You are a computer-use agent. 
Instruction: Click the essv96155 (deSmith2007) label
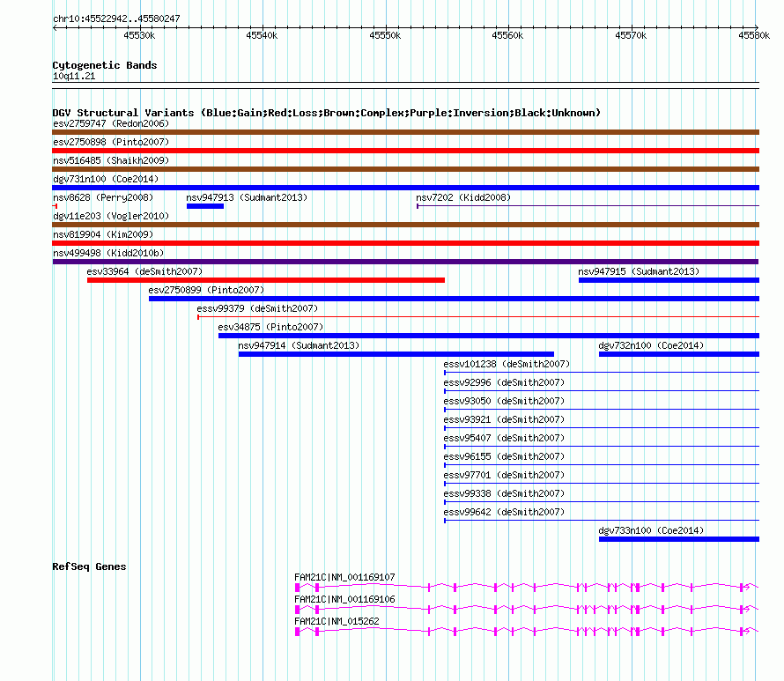pos(504,456)
